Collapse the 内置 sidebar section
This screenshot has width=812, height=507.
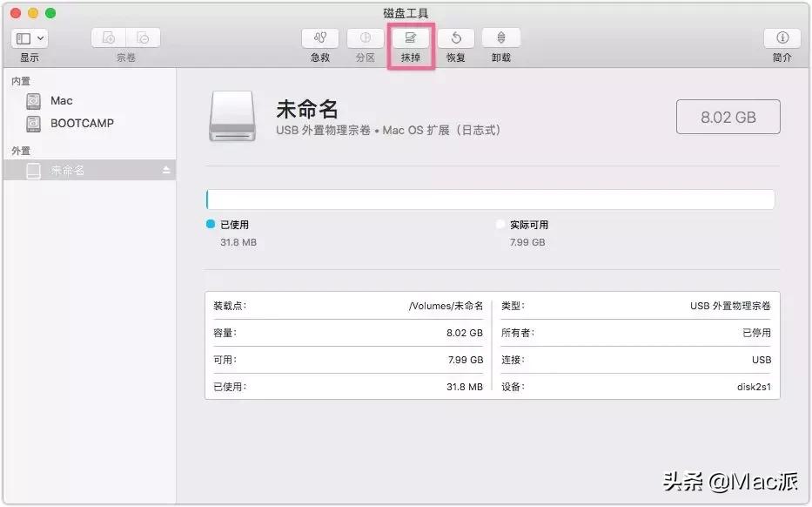[19, 80]
